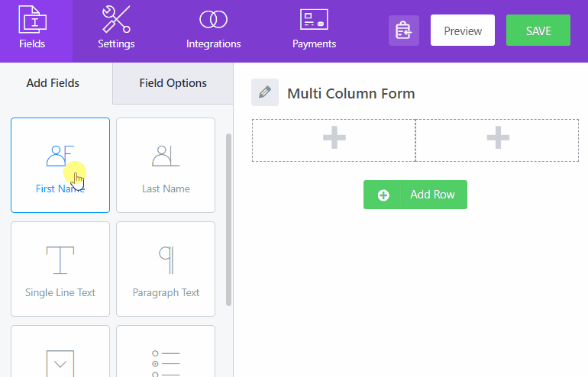This screenshot has width=588, height=377.
Task: Select the Last Name field
Action: 166,166
